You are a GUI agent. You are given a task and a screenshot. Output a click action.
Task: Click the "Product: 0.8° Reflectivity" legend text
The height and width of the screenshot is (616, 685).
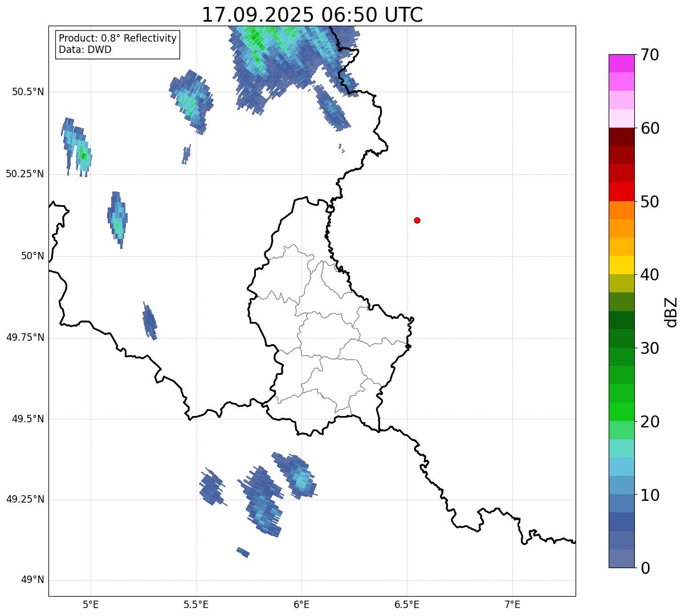click(118, 38)
